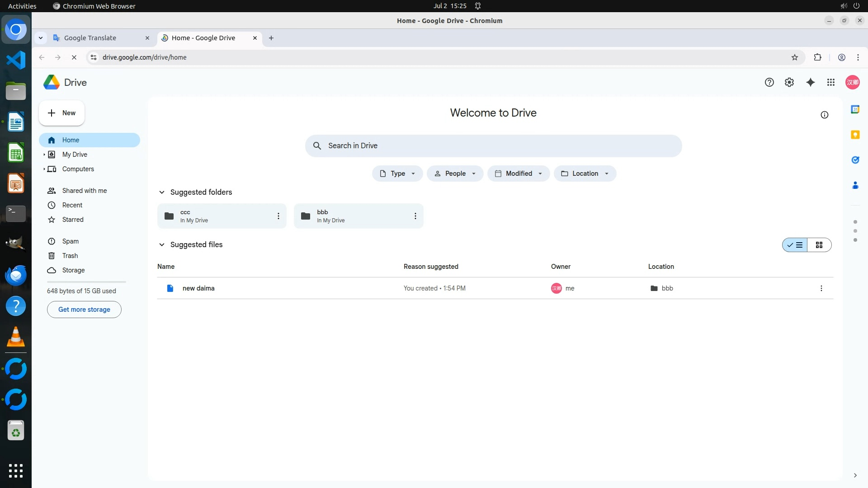Open the Modified filter dropdown
The width and height of the screenshot is (868, 488).
[x=518, y=174]
